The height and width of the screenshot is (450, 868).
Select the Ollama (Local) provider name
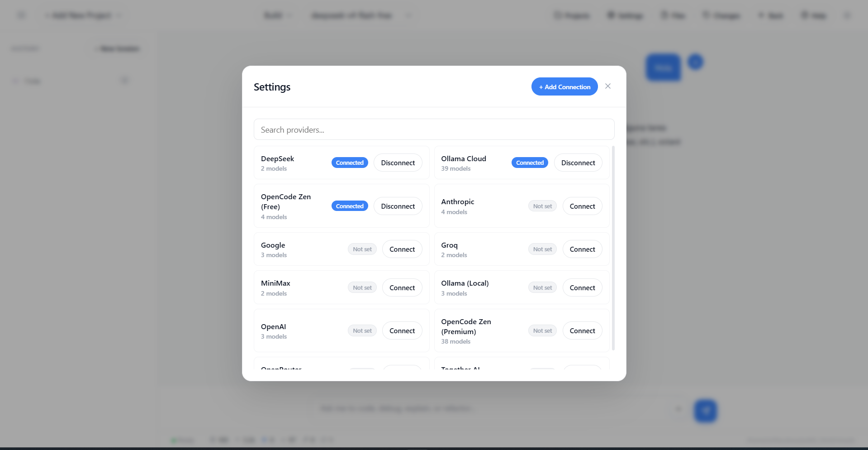tap(465, 283)
